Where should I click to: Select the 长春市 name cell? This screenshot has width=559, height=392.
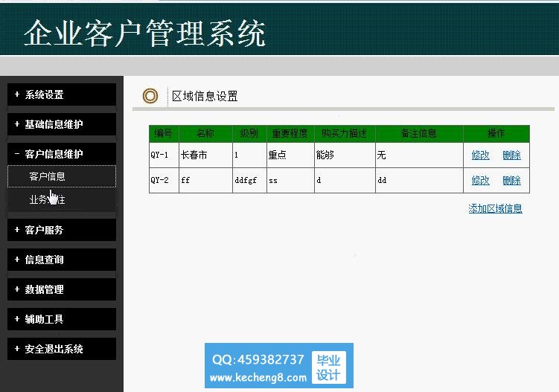(205, 155)
